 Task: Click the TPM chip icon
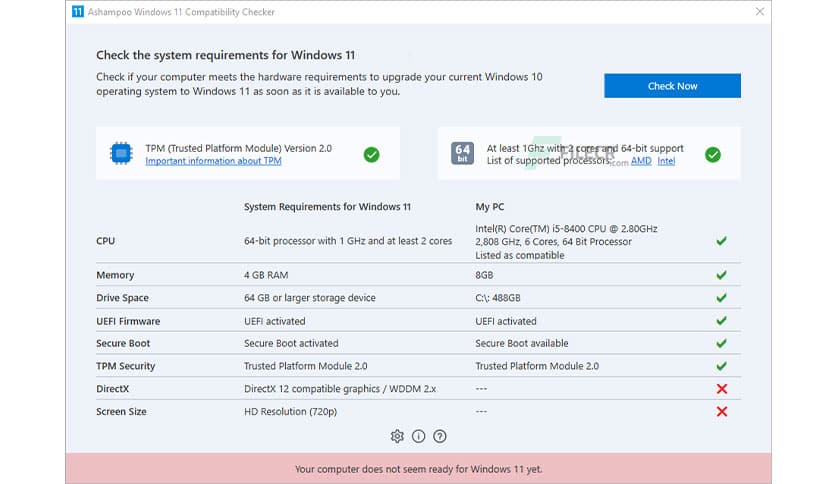pyautogui.click(x=121, y=154)
